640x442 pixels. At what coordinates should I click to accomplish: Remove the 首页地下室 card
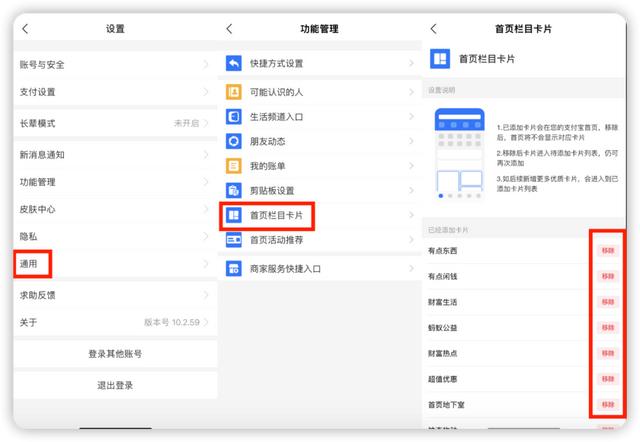tap(608, 405)
